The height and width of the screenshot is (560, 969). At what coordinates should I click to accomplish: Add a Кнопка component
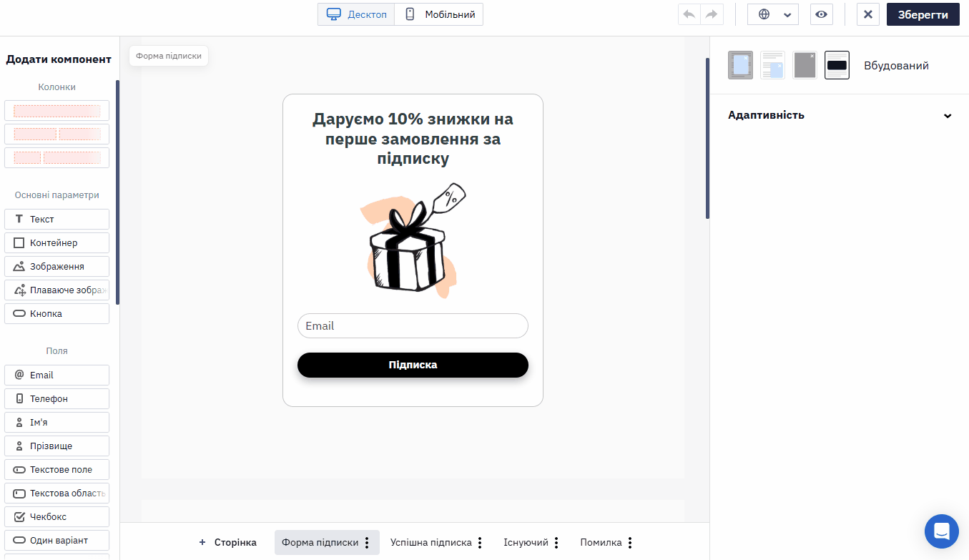(56, 313)
